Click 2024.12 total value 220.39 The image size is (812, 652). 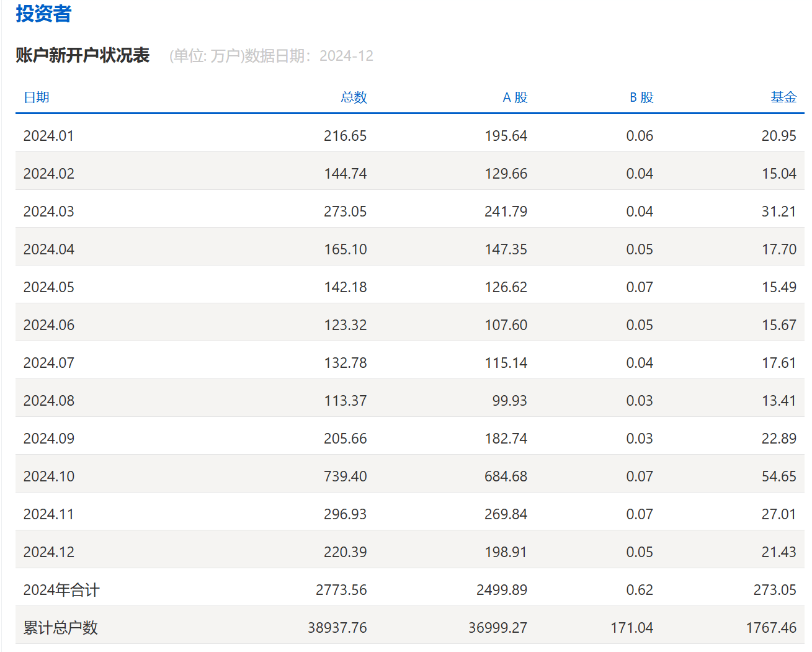[346, 552]
